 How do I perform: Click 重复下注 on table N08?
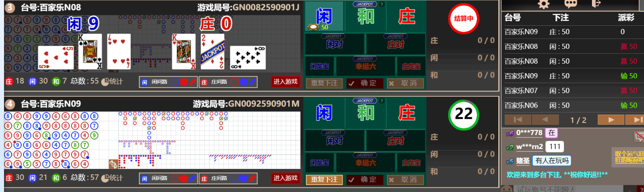tap(324, 83)
